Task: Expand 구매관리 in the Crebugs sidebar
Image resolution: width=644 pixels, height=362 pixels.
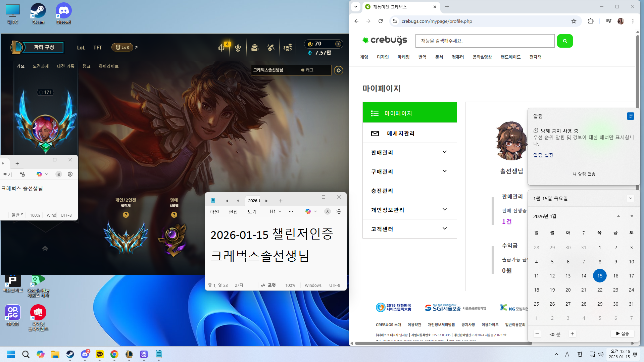Action: (x=410, y=171)
